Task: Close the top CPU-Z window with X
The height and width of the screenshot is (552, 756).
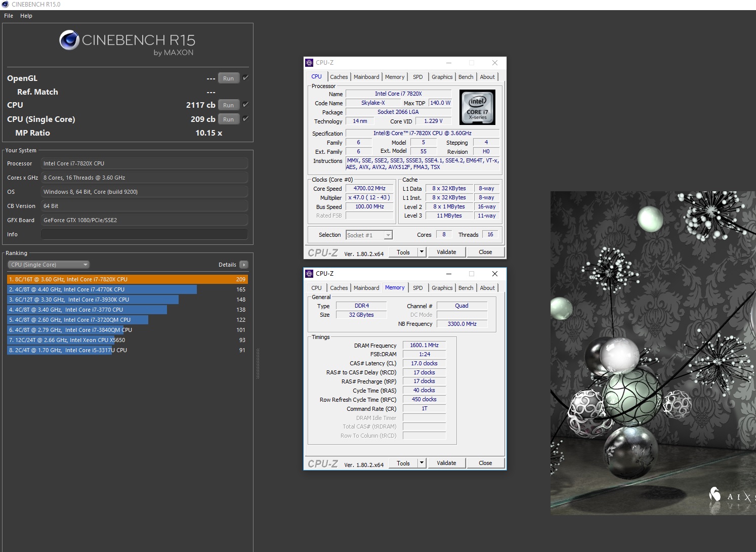Action: [x=495, y=63]
